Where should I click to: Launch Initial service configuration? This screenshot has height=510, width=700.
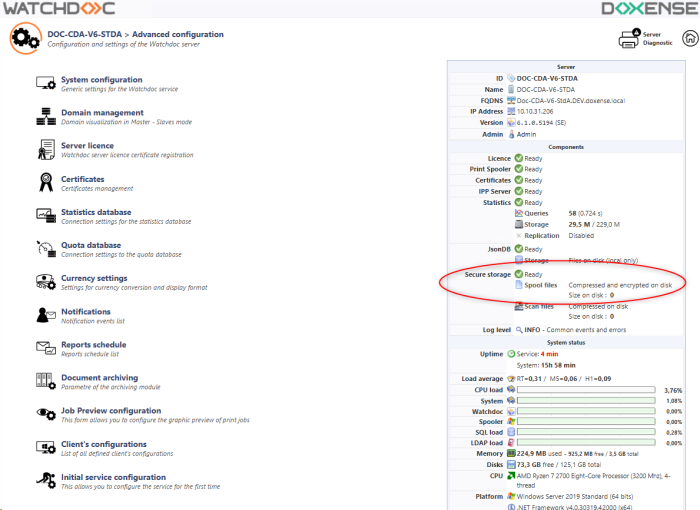(x=113, y=477)
